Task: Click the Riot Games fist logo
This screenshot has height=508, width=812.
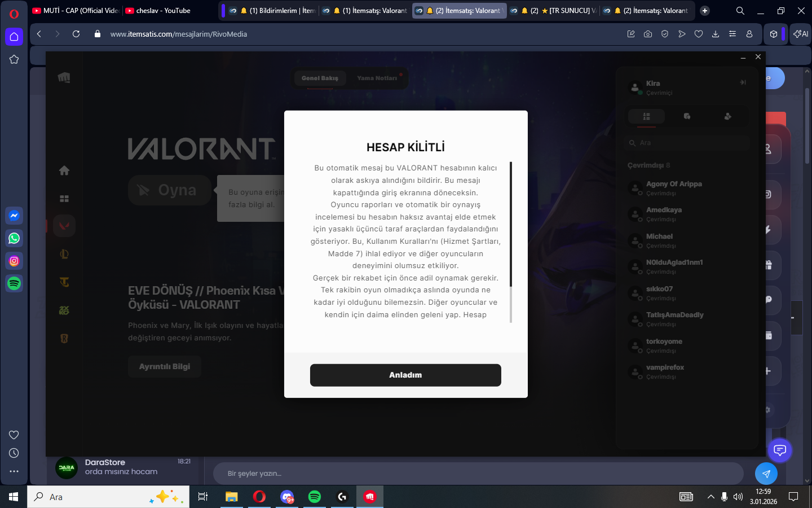Action: click(64, 78)
